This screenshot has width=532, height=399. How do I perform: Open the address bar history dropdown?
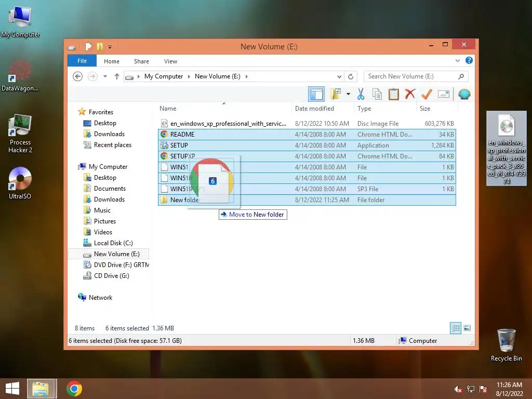339,76
